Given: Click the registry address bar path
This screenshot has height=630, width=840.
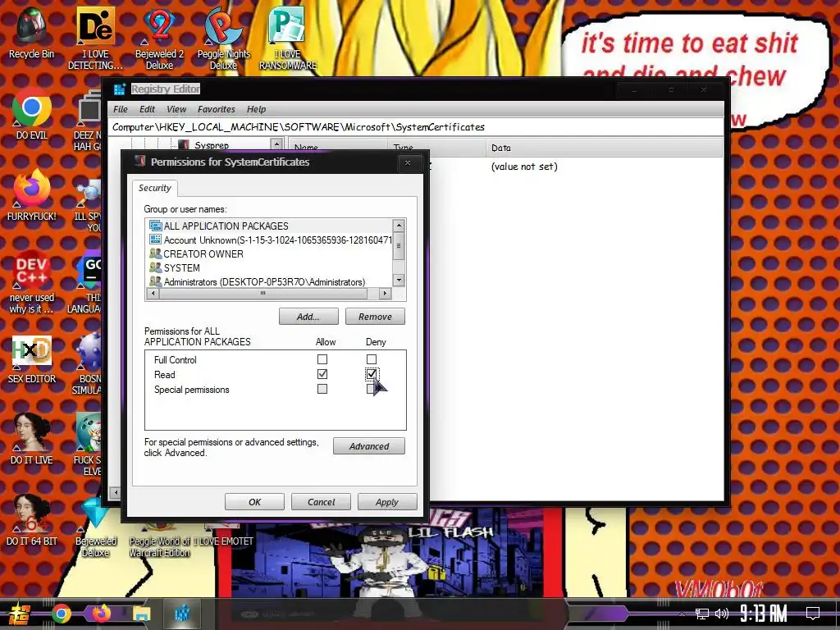Looking at the screenshot, I should coord(298,127).
